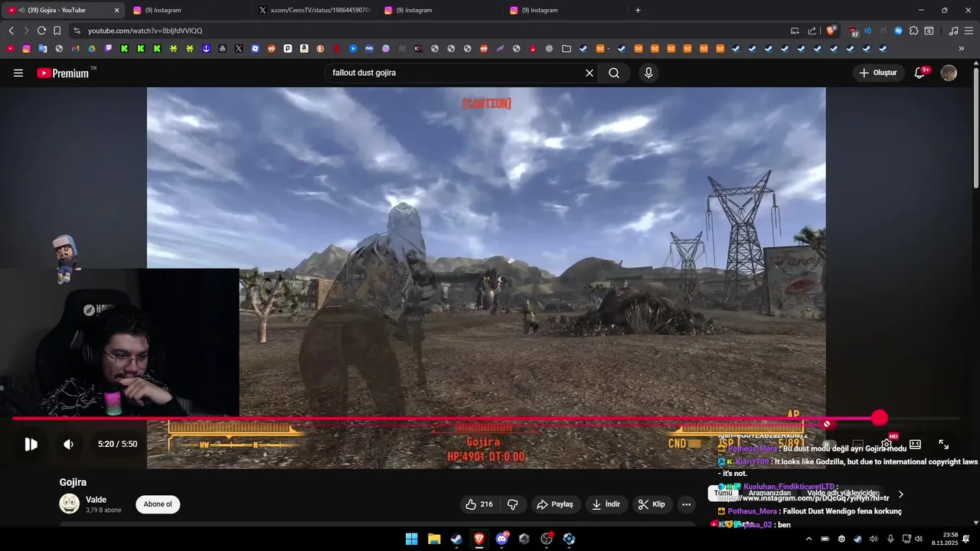Open the Gmail bookmark icon

75,48
